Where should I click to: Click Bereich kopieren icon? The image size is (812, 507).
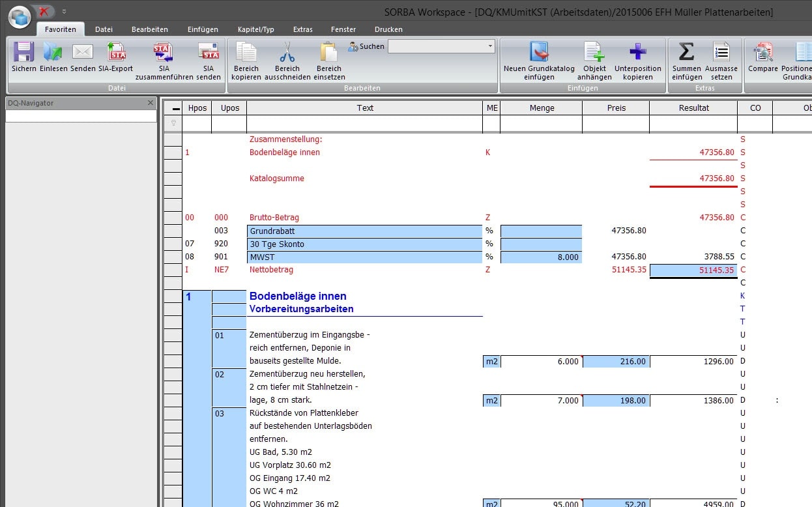246,52
